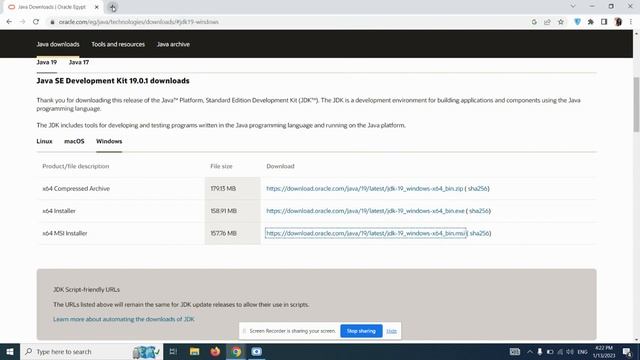
Task: Open the Extensions puzzle menu
Action: click(591, 22)
